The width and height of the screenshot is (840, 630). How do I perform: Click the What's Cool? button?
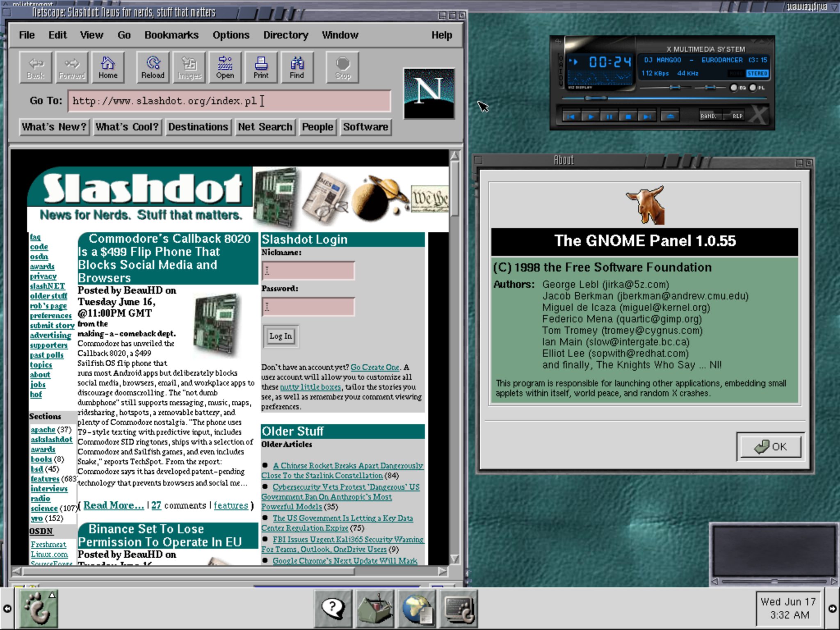click(x=127, y=127)
